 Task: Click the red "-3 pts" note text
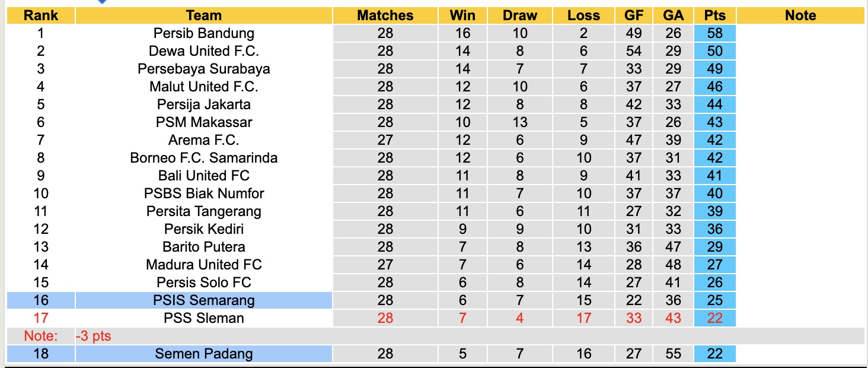click(94, 336)
